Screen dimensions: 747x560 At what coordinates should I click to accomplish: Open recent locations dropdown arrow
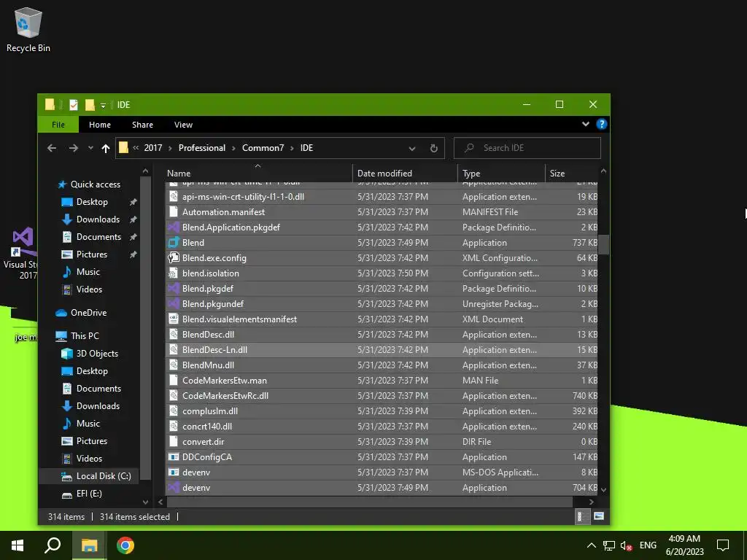(90, 148)
